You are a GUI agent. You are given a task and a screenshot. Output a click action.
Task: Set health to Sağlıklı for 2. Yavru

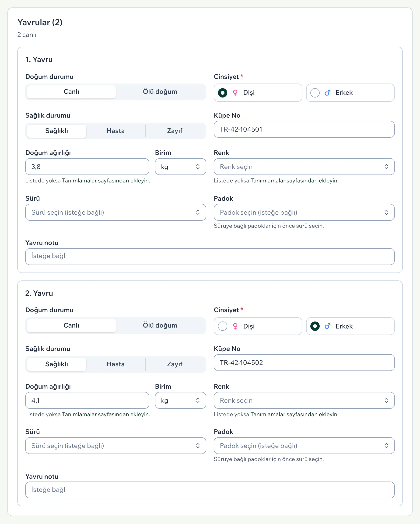point(57,364)
